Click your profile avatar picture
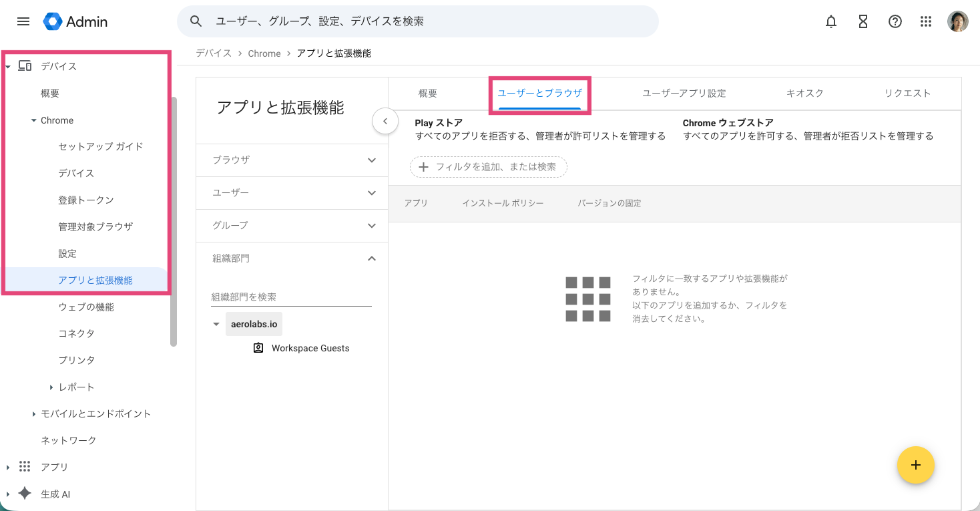980x511 pixels. 958,21
